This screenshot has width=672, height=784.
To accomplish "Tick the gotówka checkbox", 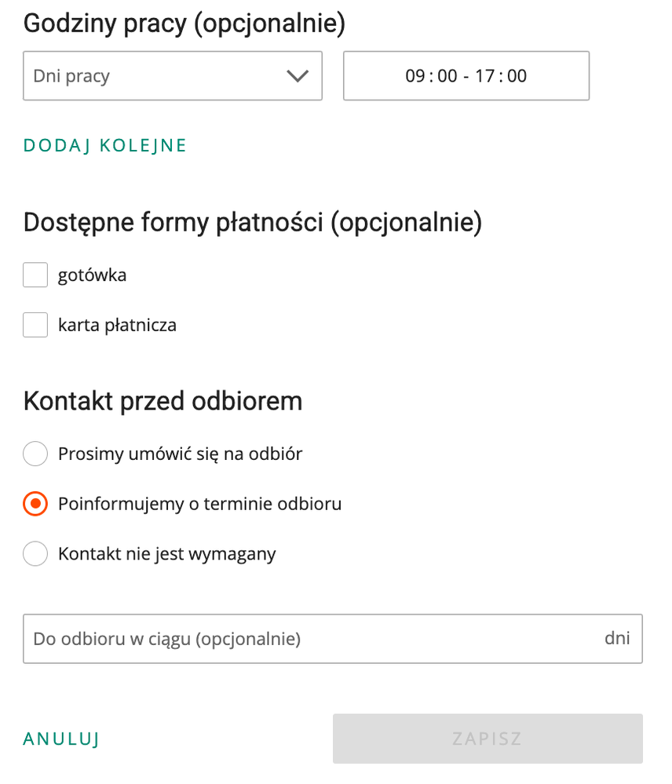I will tap(35, 275).
